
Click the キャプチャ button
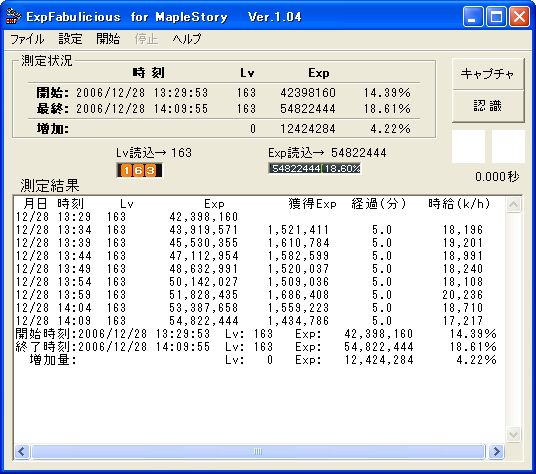point(488,74)
